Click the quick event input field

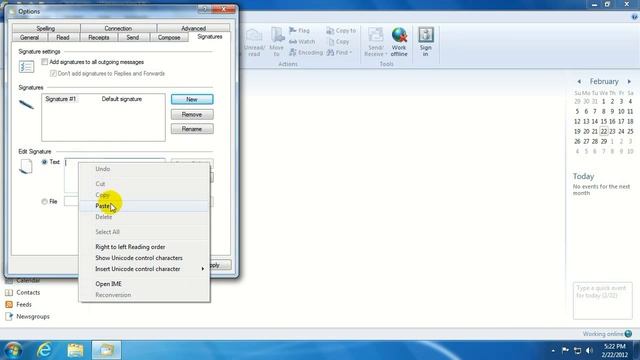point(602,300)
